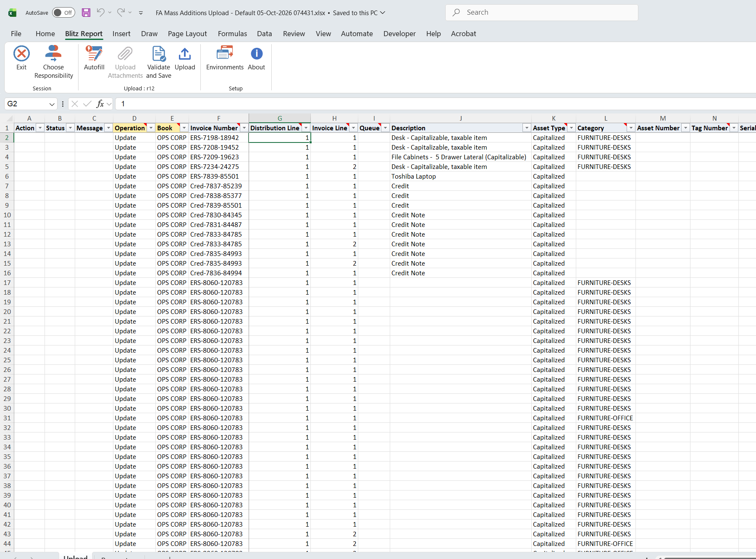Viewport: 756px width, 559px height.
Task: Select column J header
Action: pyautogui.click(x=461, y=119)
